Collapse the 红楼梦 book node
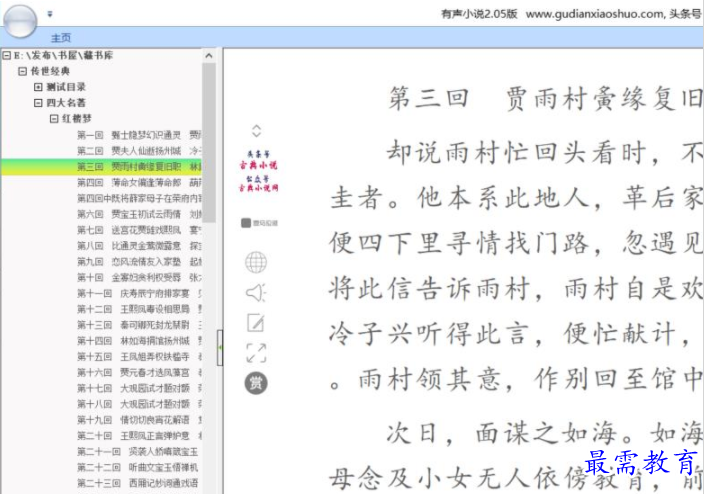 point(54,118)
